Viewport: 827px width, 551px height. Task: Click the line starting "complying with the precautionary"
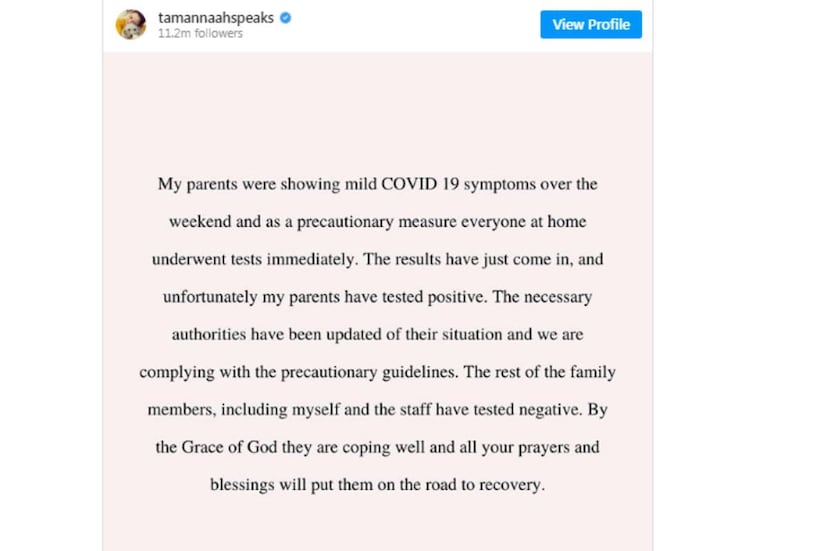coord(377,372)
